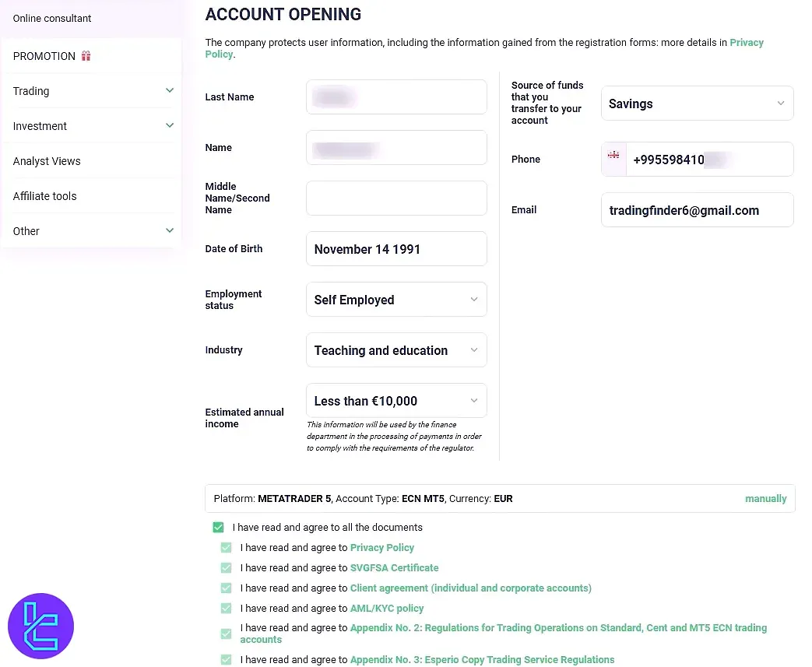812x667 pixels.
Task: Open the Estimated annual income dropdown
Action: point(396,401)
